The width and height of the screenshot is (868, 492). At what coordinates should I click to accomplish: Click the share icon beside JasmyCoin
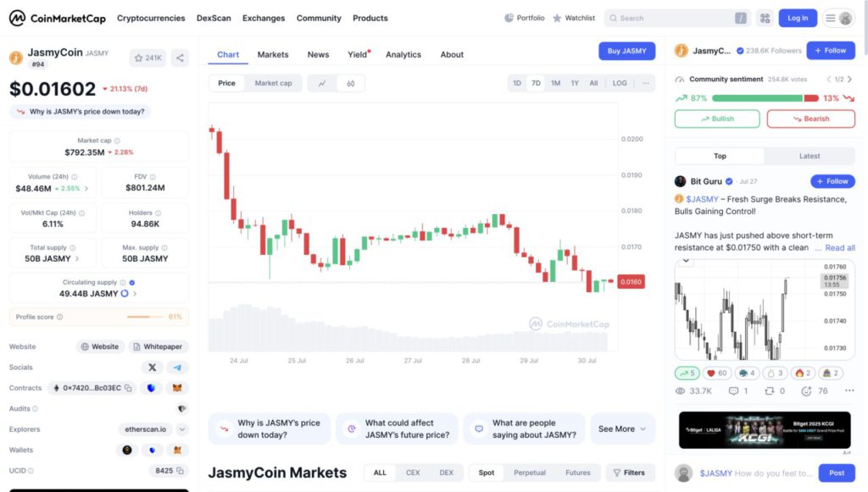tap(180, 58)
